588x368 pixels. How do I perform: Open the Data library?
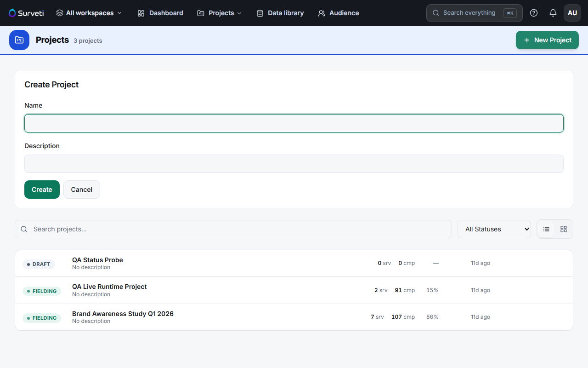coord(280,13)
